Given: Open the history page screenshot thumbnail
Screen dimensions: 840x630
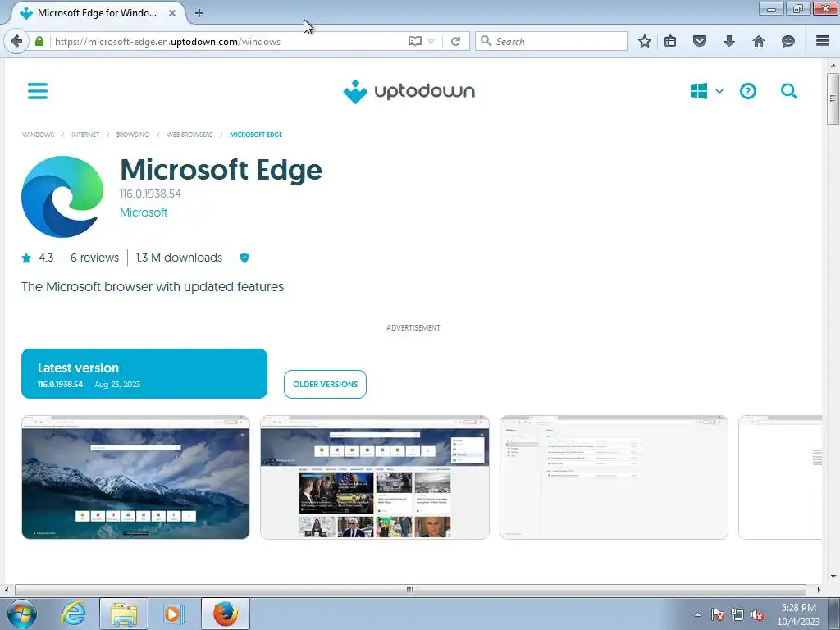Looking at the screenshot, I should click(614, 477).
